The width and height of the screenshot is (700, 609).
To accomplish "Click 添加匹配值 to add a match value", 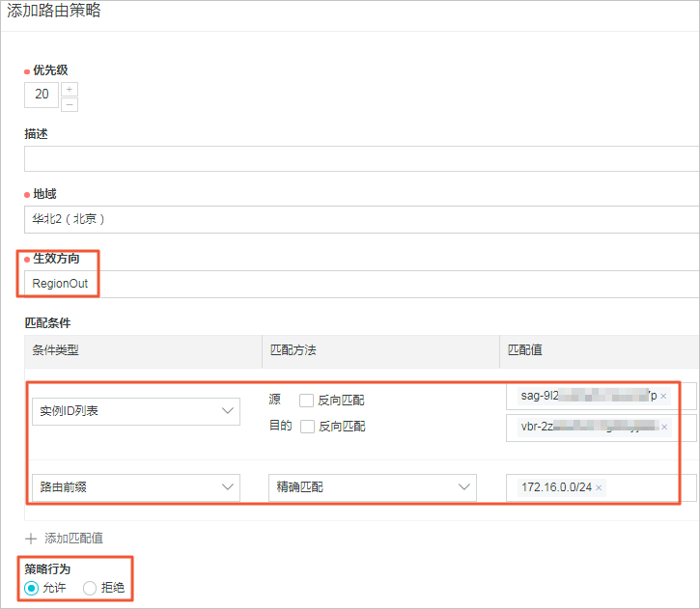I will click(x=65, y=539).
